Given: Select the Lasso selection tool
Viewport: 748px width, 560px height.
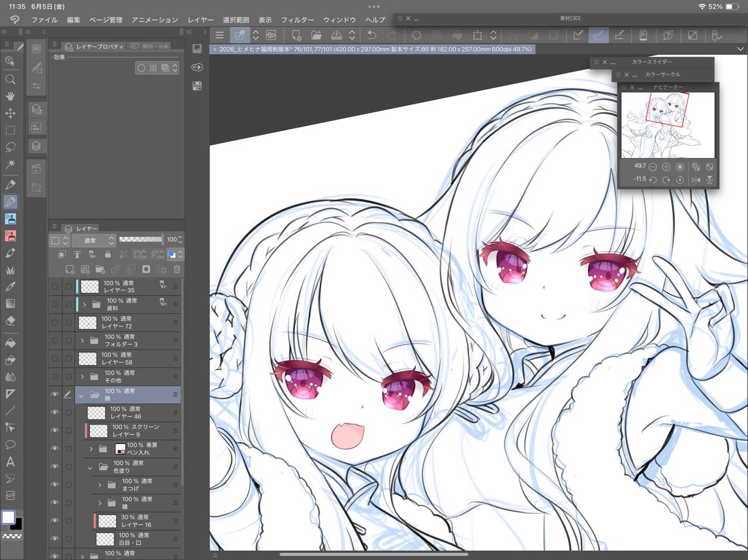Looking at the screenshot, I should point(10,147).
